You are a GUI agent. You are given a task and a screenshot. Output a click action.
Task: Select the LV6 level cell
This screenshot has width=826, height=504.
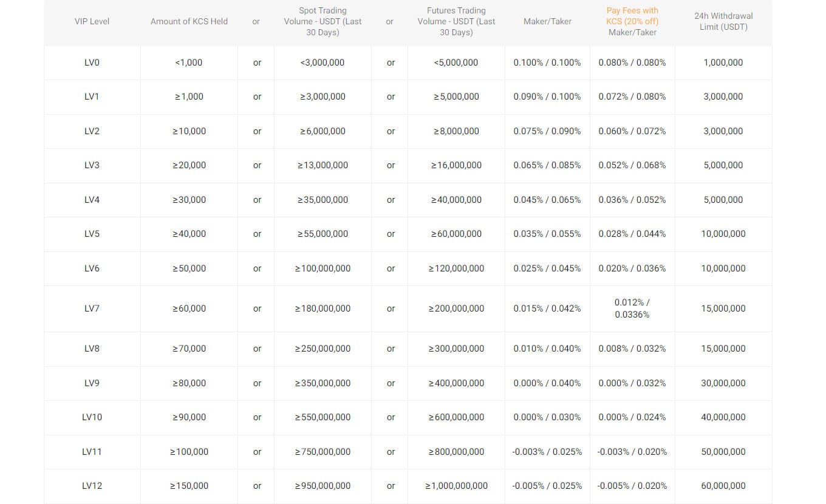point(92,268)
